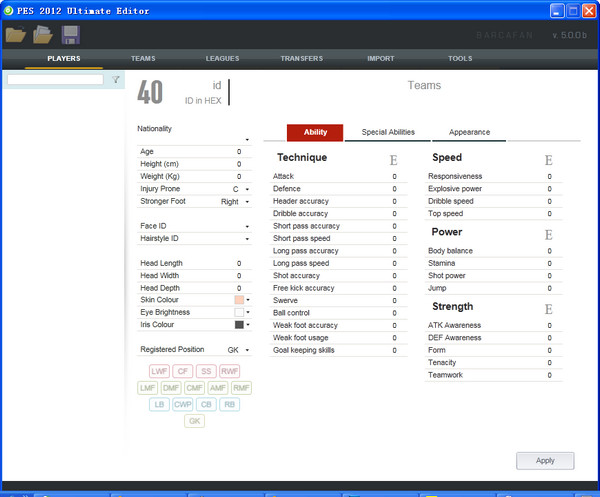Screen dimensions: 600x497
Task: Save using the floppy disk icon
Action: (71, 35)
